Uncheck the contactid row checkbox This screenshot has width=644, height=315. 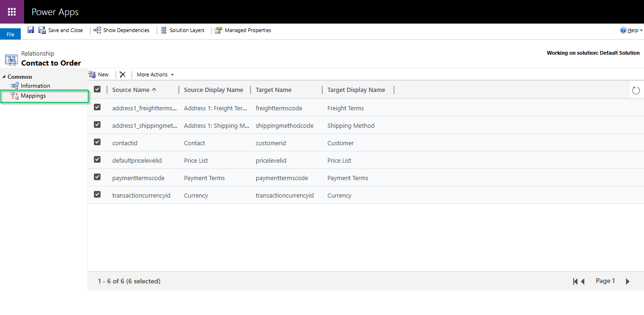click(x=97, y=142)
